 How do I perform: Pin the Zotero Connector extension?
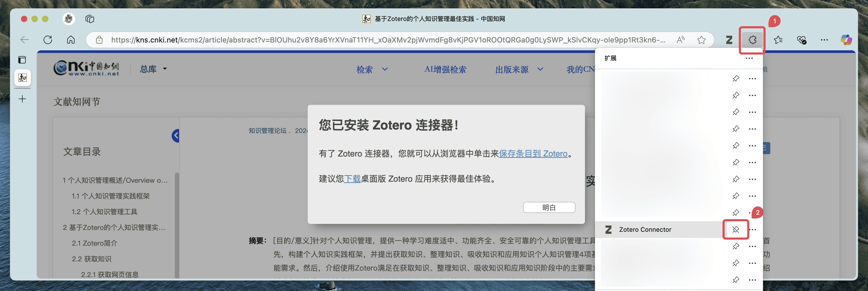tap(736, 229)
